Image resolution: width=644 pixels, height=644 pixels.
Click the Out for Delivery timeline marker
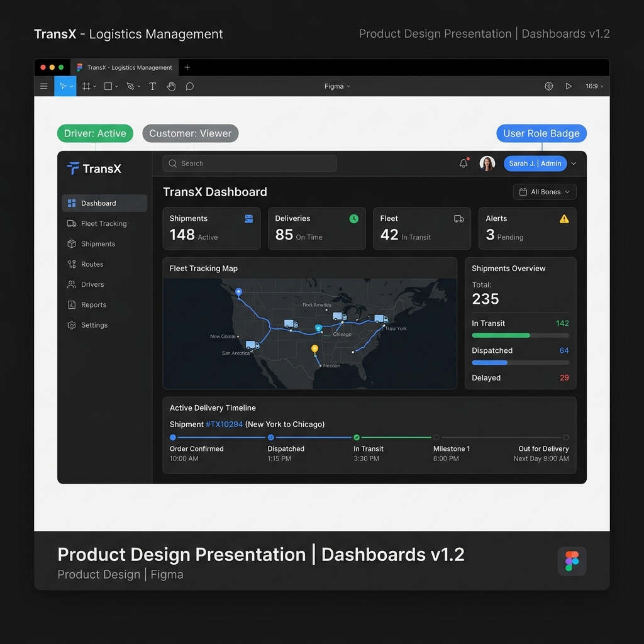tap(566, 438)
